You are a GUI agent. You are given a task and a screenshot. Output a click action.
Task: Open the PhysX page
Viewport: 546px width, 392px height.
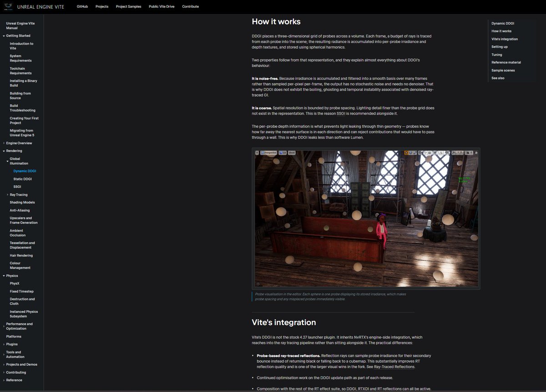pos(15,283)
